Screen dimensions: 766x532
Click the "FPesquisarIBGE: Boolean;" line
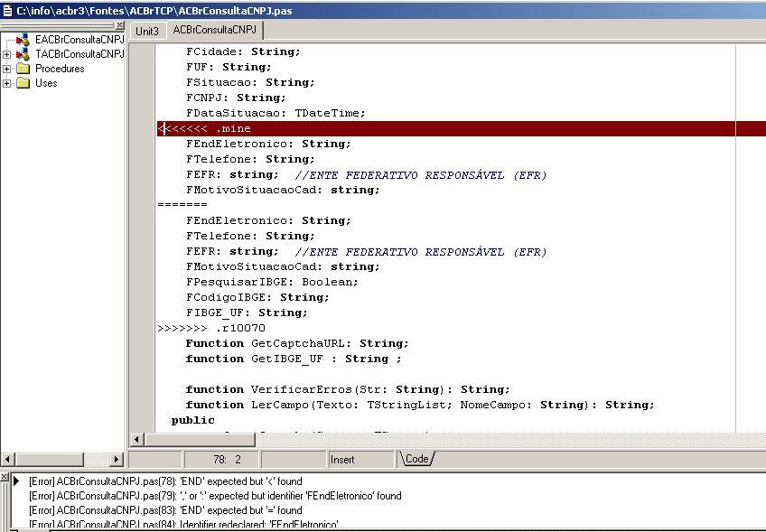[272, 282]
